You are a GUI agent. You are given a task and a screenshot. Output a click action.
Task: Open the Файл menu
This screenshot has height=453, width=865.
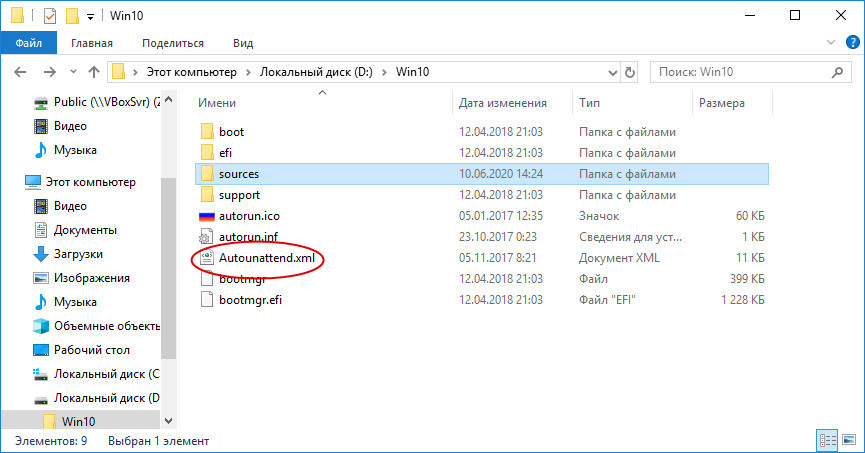(x=29, y=43)
